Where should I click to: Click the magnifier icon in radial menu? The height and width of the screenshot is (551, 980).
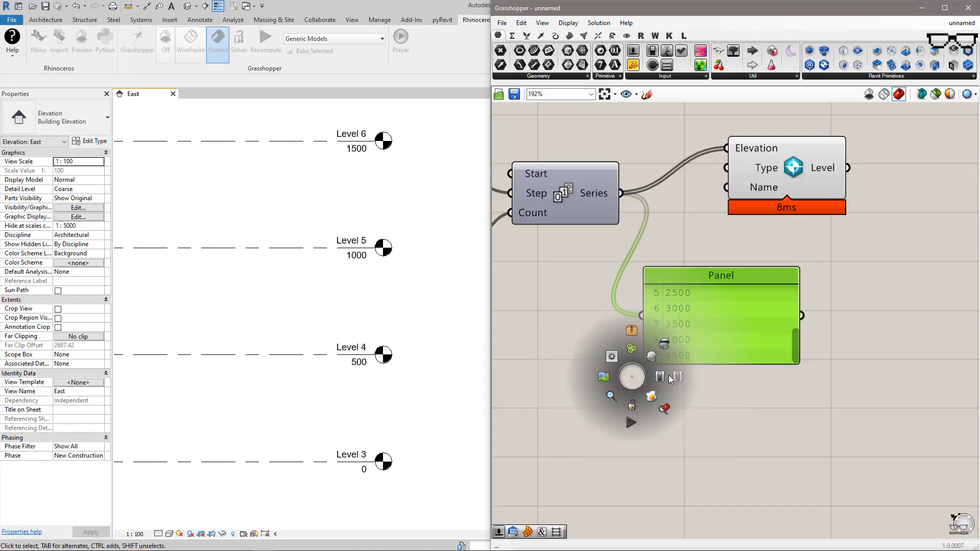tap(611, 396)
